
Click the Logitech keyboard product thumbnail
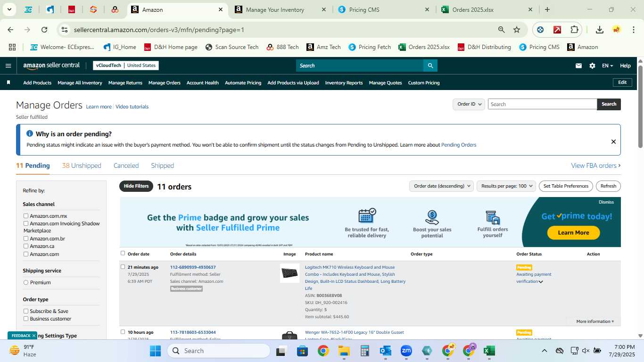click(x=289, y=273)
